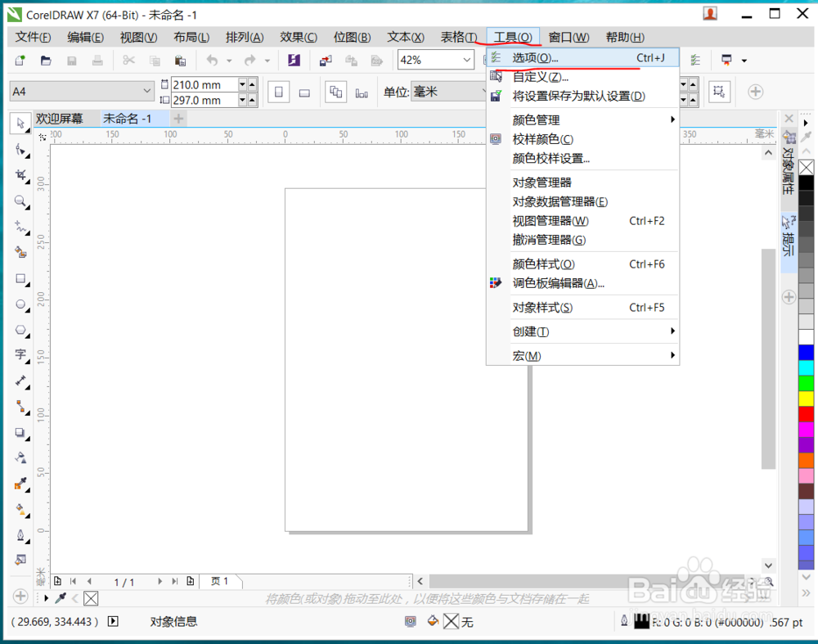The image size is (818, 644).
Task: Go to next page arrow
Action: (x=160, y=581)
